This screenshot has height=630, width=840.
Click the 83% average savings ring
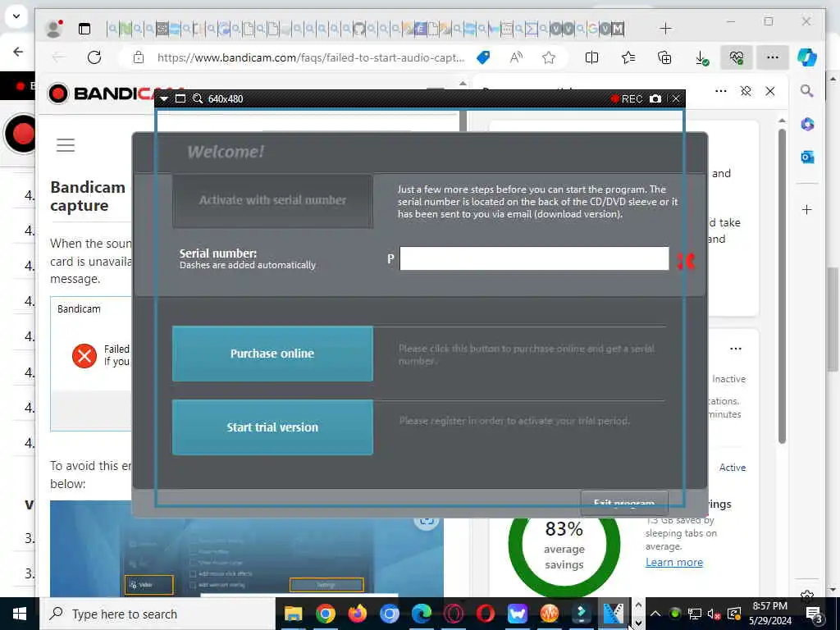click(564, 546)
